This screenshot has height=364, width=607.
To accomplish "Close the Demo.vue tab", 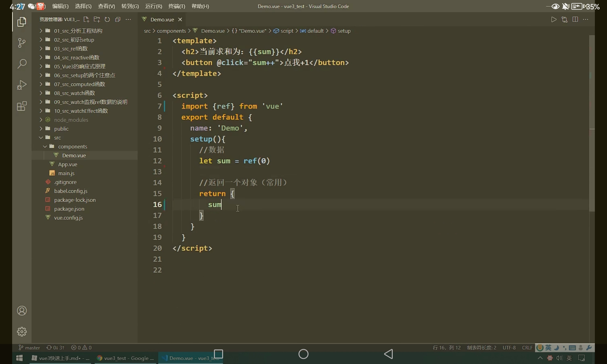I will [180, 19].
